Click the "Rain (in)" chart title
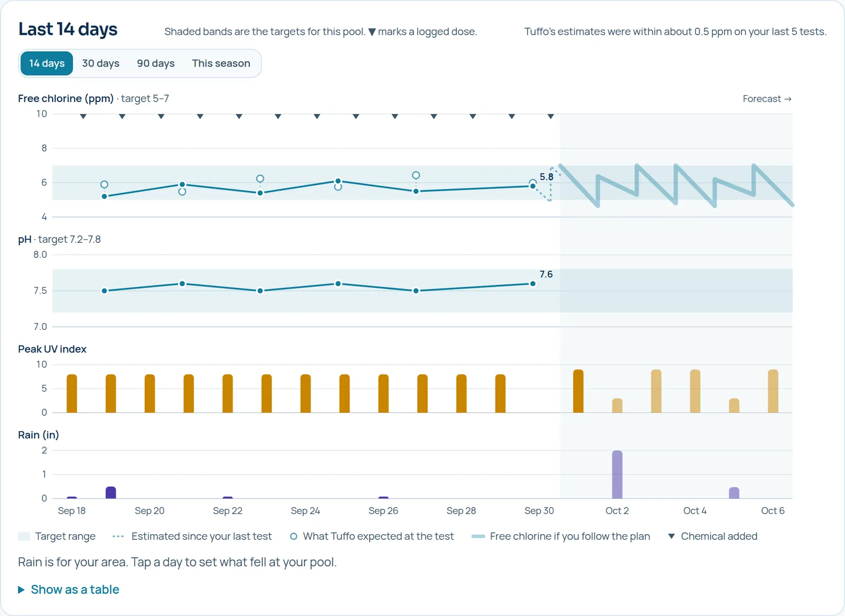The image size is (845, 616). click(x=39, y=435)
